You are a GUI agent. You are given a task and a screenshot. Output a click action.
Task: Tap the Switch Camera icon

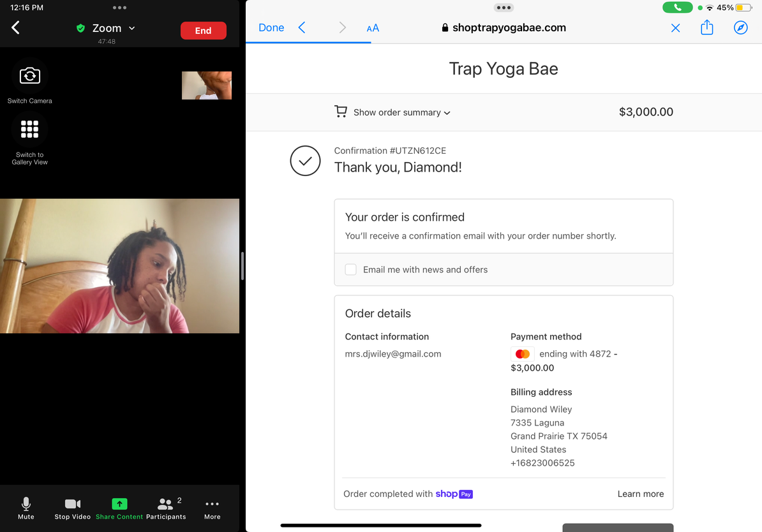[29, 76]
